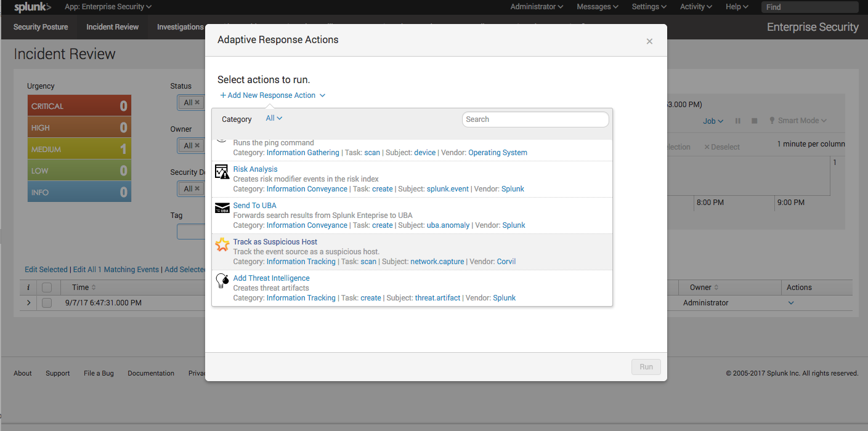This screenshot has width=868, height=431.
Task: Click the splunk.event subject link
Action: click(x=448, y=189)
